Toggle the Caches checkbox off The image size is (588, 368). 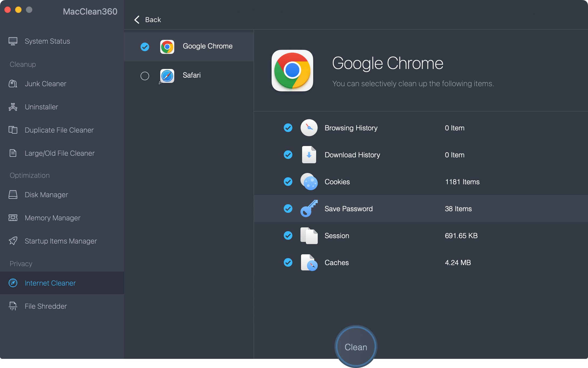pyautogui.click(x=288, y=262)
